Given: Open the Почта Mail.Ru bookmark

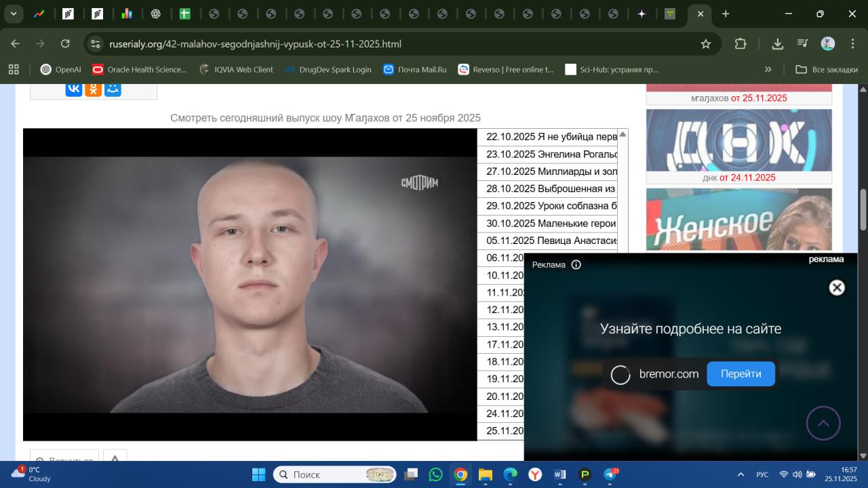Looking at the screenshot, I should coord(414,69).
